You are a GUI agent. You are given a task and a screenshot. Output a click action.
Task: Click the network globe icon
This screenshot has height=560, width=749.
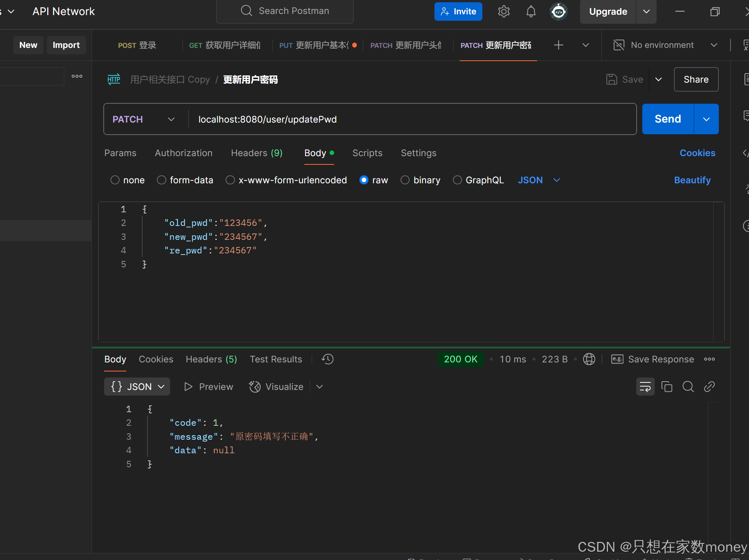coord(589,359)
